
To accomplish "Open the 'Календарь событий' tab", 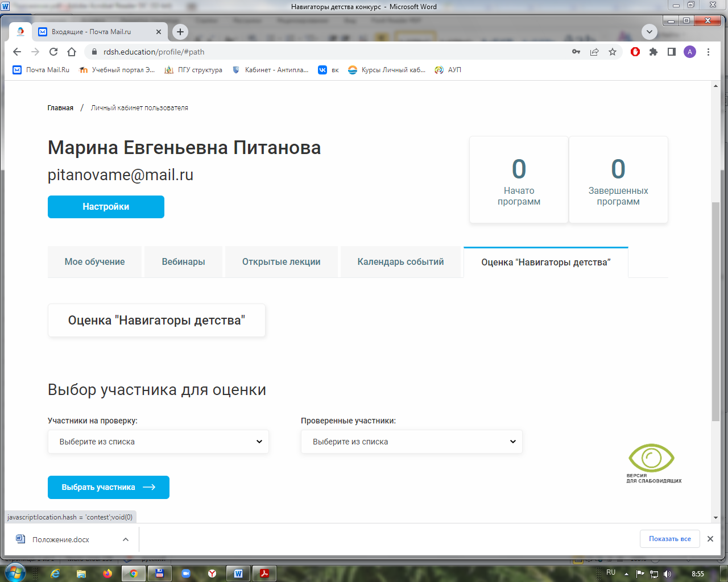I will [400, 262].
